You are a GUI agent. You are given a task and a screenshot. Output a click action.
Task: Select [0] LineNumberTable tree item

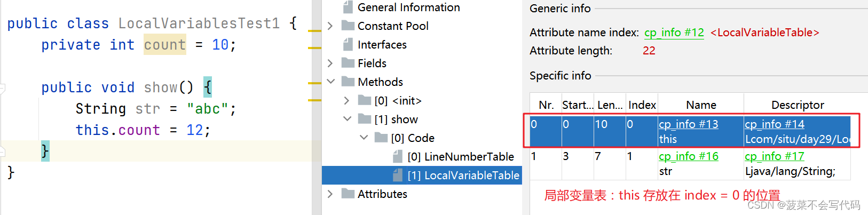click(x=461, y=156)
